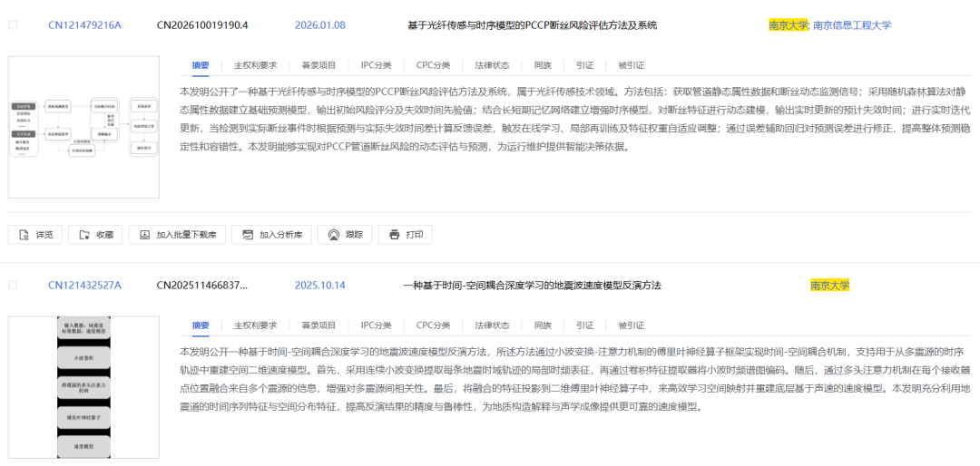This screenshot has width=980, height=466.
Task: Click the 打印 button
Action: (405, 235)
